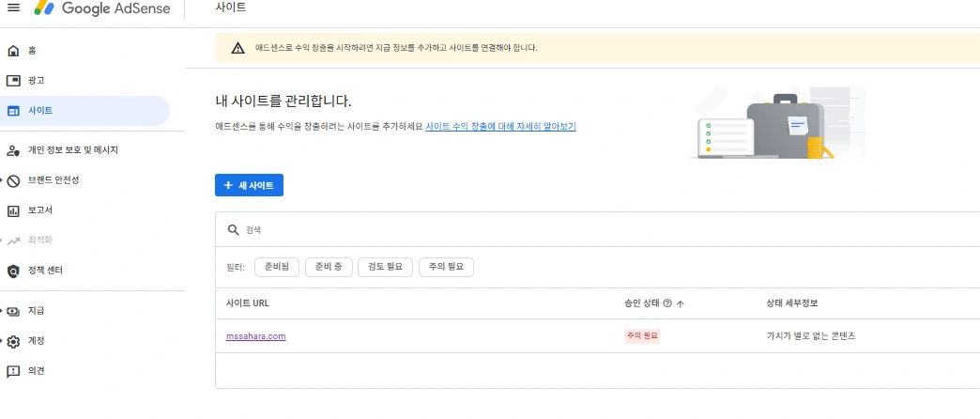Select the 사이트 menu item
The height and width of the screenshot is (419, 980).
pos(85,111)
